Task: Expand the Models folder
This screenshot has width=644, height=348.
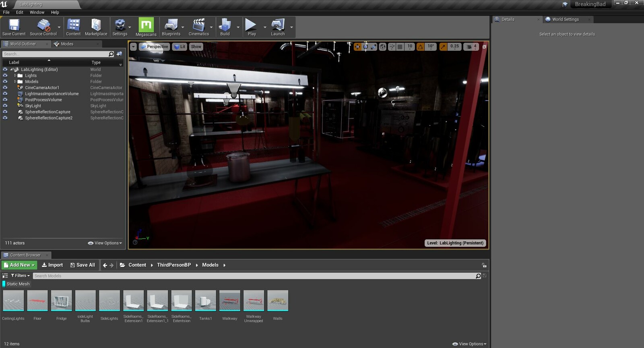Action: (x=15, y=81)
